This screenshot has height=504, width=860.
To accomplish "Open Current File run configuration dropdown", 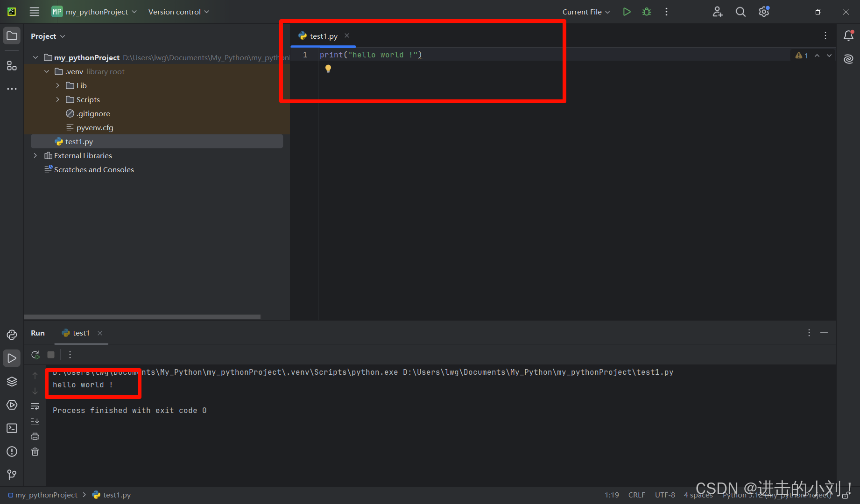I will pos(586,12).
